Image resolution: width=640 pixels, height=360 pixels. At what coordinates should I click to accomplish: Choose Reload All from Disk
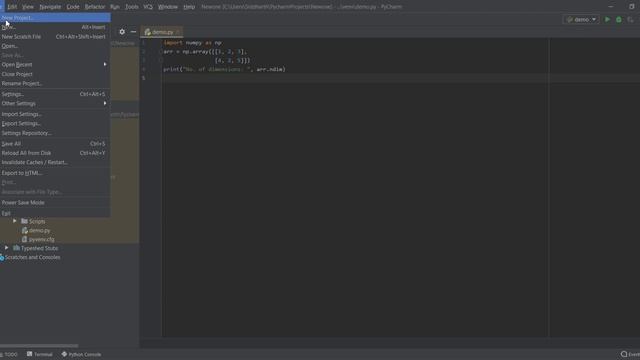coord(55,153)
